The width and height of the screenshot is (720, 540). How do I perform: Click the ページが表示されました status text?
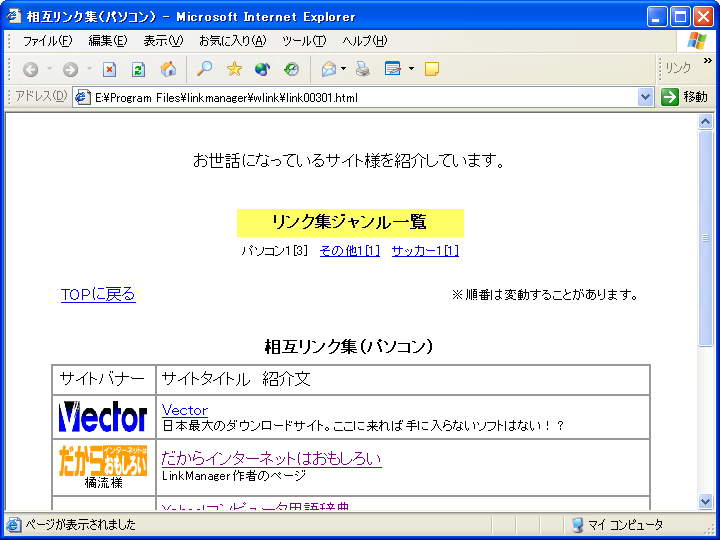coord(80,524)
